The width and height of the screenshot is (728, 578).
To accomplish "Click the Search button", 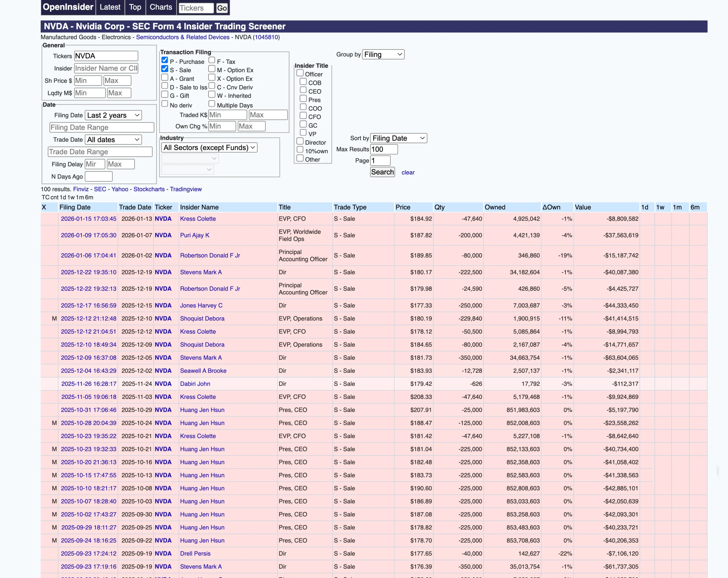I will pos(382,172).
